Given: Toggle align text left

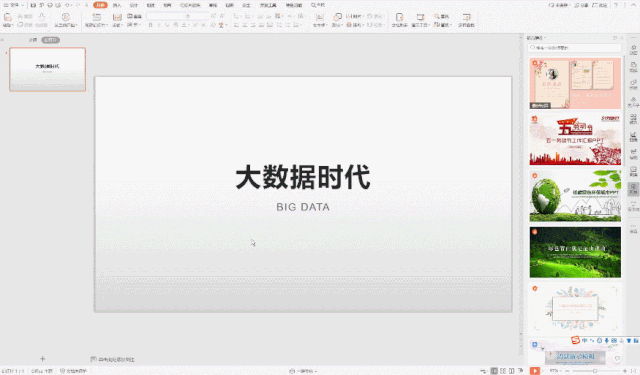Looking at the screenshot, I should (x=236, y=25).
